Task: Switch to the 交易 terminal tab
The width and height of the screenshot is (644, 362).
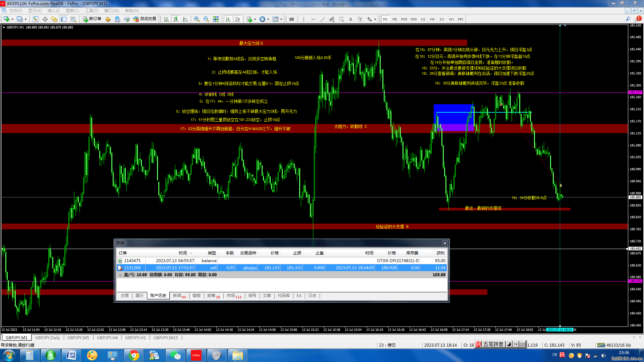Action: [125, 296]
